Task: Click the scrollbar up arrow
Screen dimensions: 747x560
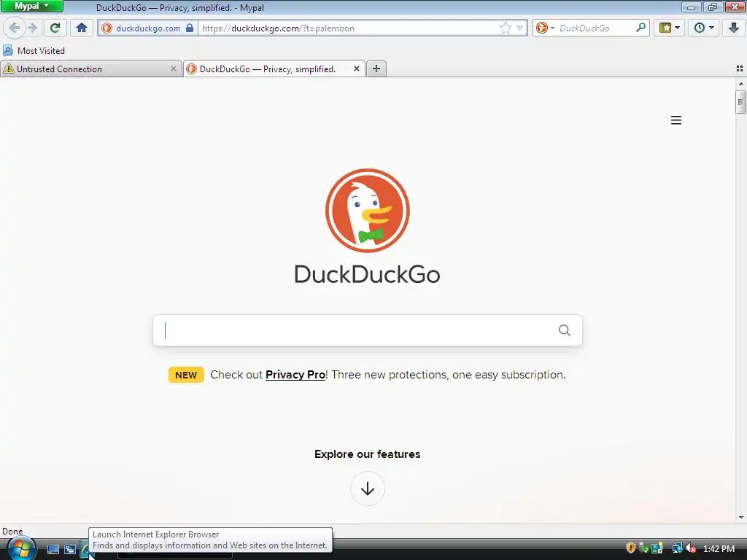Action: [740, 84]
